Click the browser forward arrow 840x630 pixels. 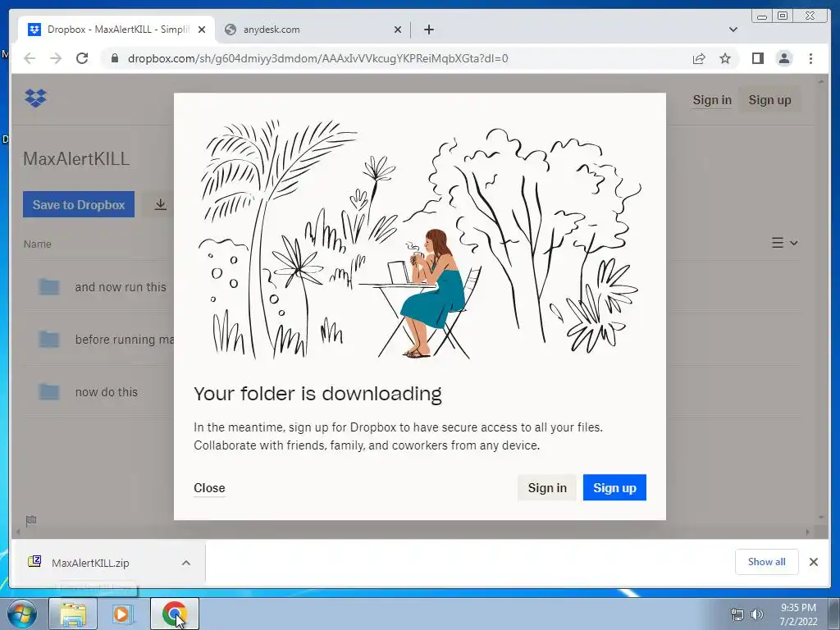pyautogui.click(x=56, y=58)
